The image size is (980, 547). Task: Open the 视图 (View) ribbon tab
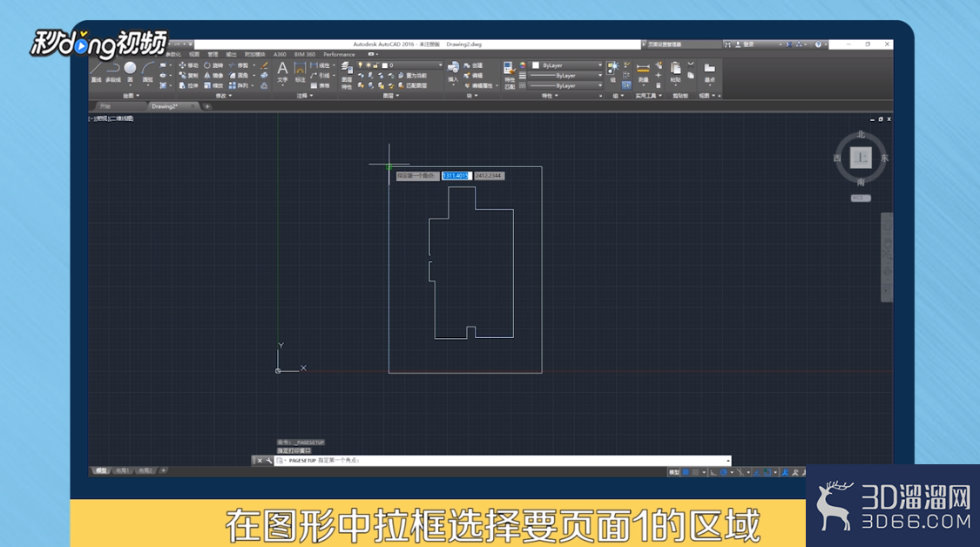click(194, 54)
